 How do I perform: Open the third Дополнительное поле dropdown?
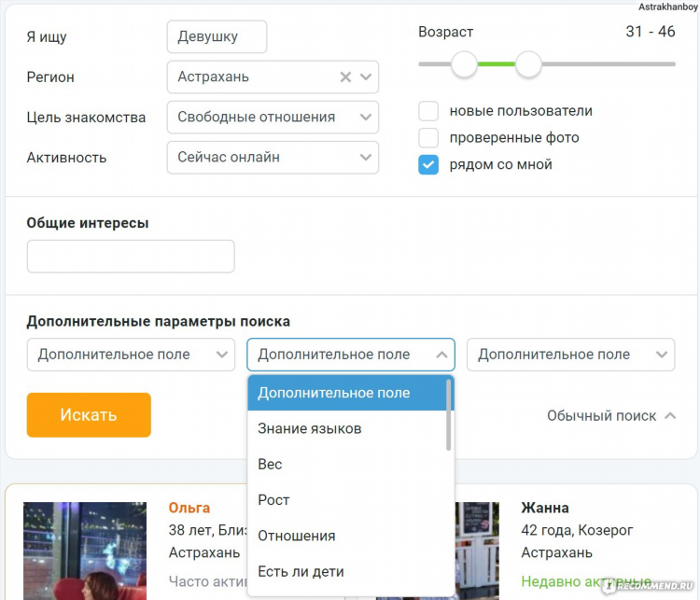[570, 355]
